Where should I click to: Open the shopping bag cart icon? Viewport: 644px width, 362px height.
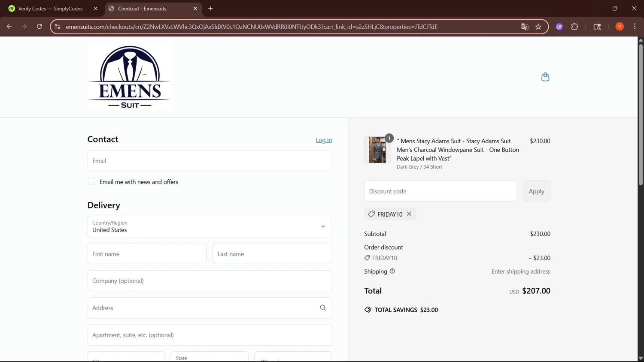point(545,77)
